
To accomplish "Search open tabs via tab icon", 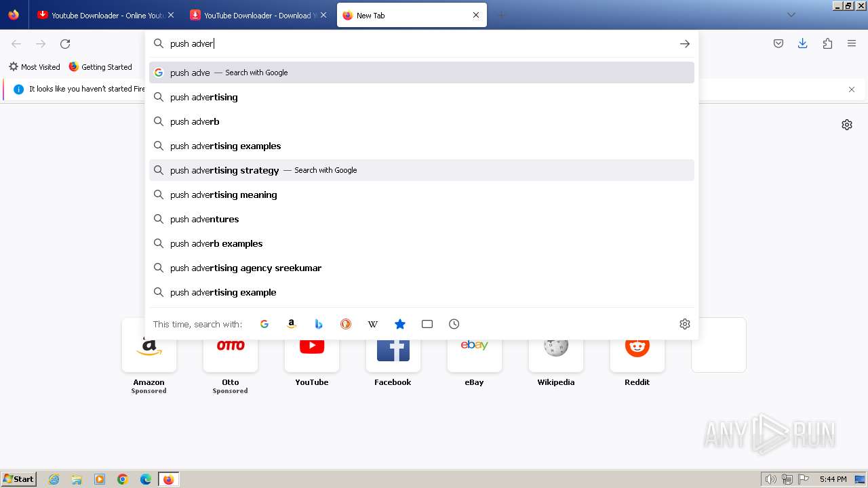I will (427, 324).
